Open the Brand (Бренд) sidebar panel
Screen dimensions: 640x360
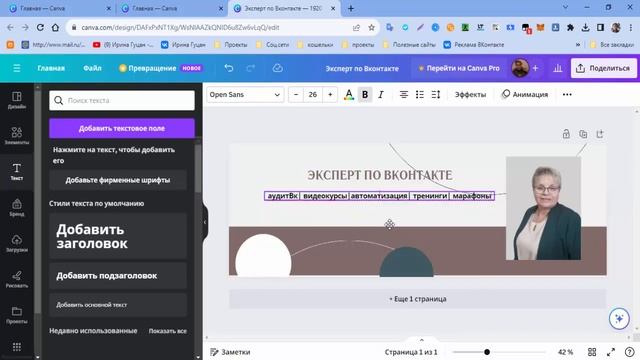point(16,207)
